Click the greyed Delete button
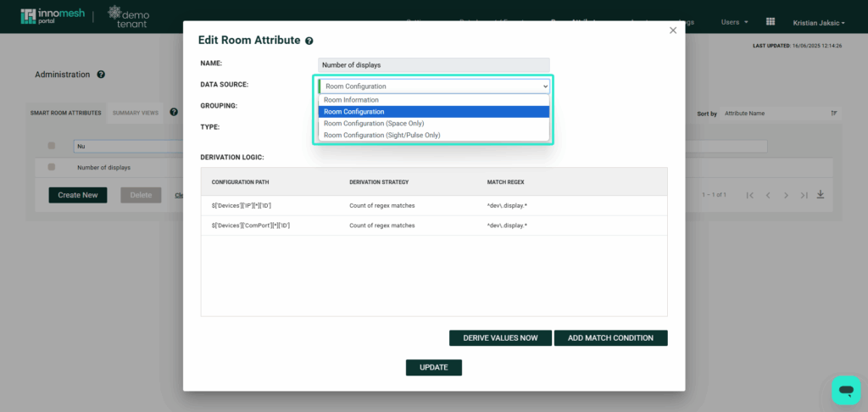868x412 pixels. click(x=141, y=195)
